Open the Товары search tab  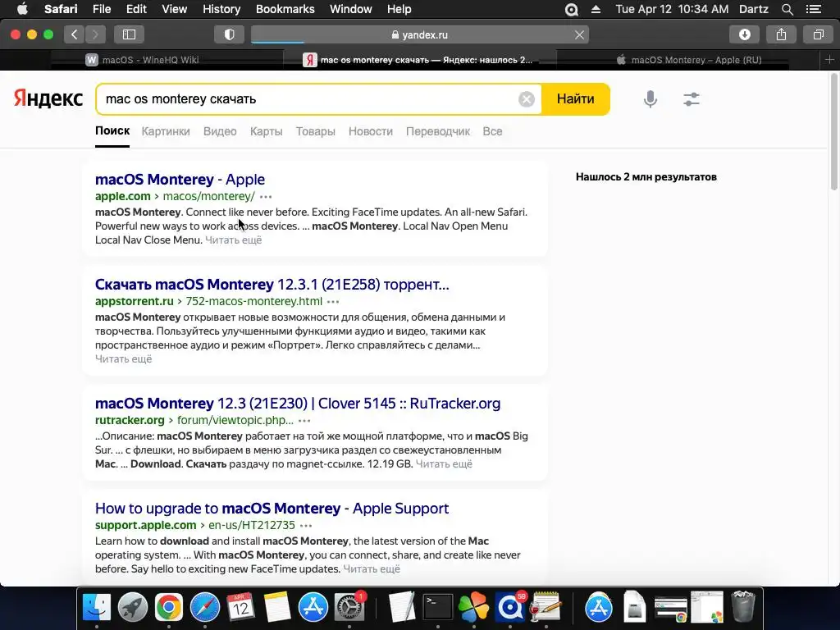(316, 131)
